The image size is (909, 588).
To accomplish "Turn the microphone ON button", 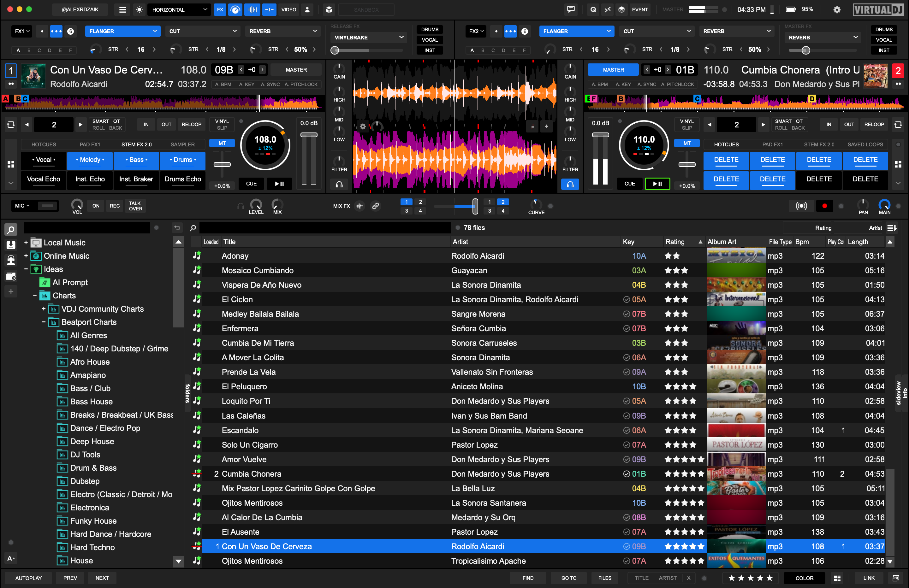I will coord(96,206).
